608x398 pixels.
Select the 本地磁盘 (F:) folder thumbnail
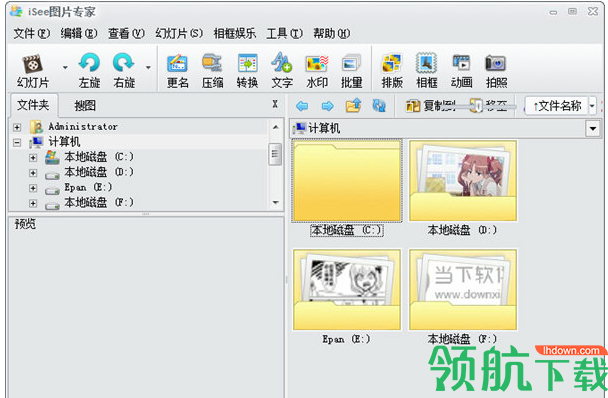[463, 290]
